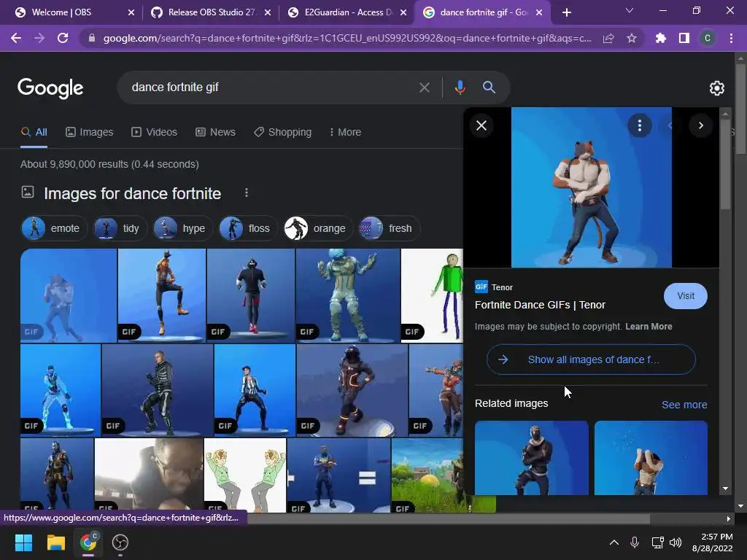The width and height of the screenshot is (747, 560).
Task: Select the All results tab
Action: click(34, 132)
